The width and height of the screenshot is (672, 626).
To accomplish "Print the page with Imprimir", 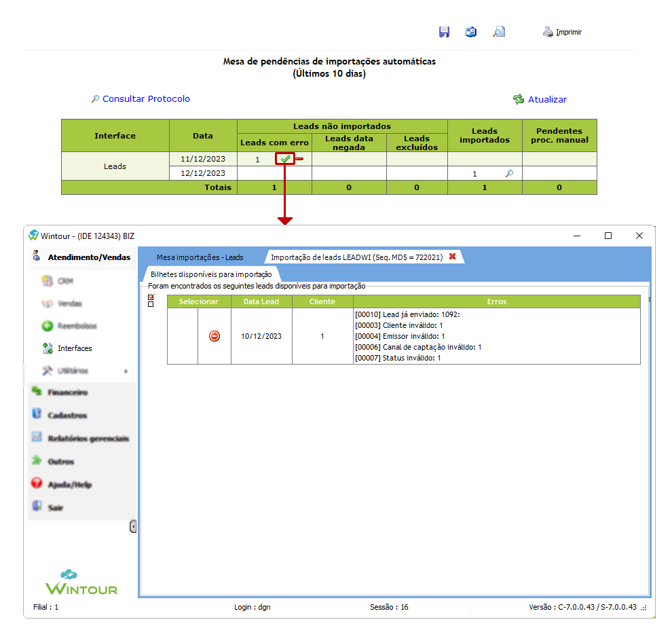I will point(562,32).
